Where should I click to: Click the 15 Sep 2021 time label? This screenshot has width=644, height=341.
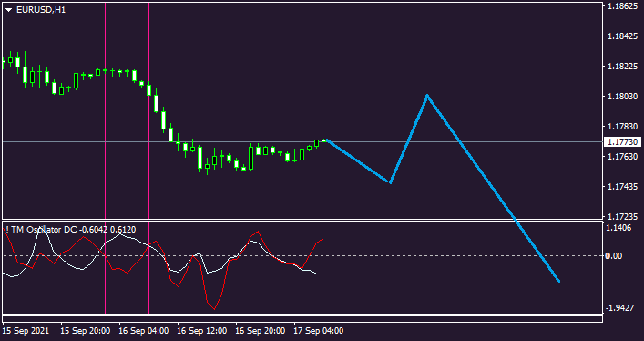pos(26,331)
